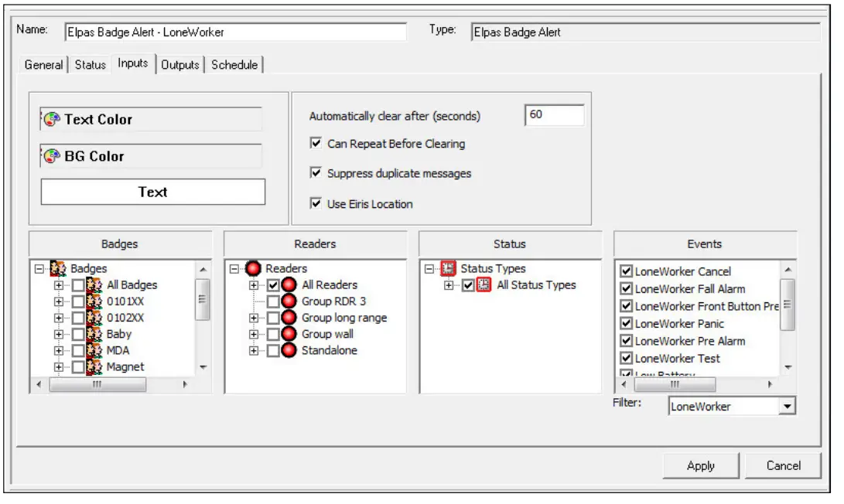Click the BG Color palette icon
Screen dimensions: 844x504
coord(52,156)
